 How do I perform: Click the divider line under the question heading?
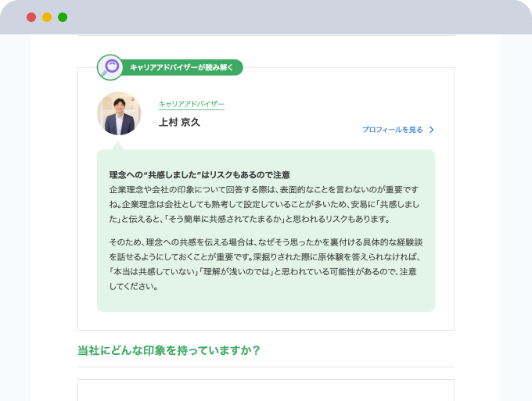266,367
